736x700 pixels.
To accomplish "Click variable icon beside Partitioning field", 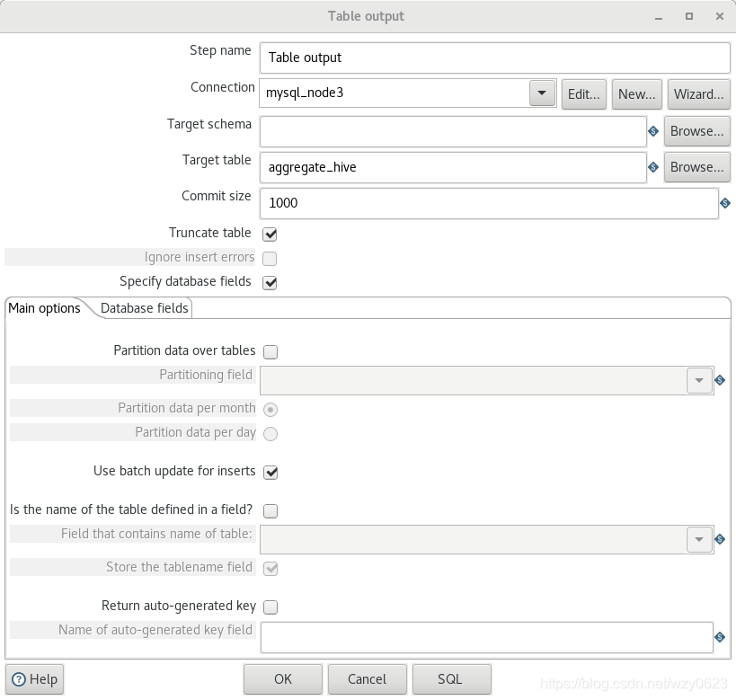I will tap(720, 380).
